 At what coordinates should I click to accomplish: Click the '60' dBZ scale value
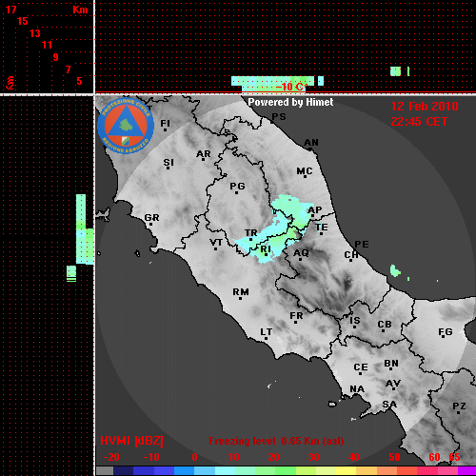434,457
